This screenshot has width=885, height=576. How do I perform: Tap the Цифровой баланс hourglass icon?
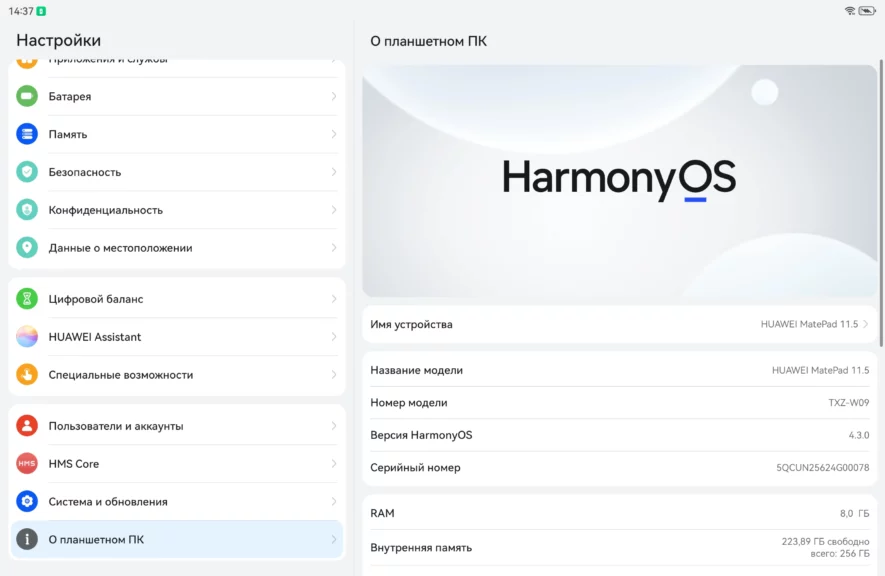27,299
